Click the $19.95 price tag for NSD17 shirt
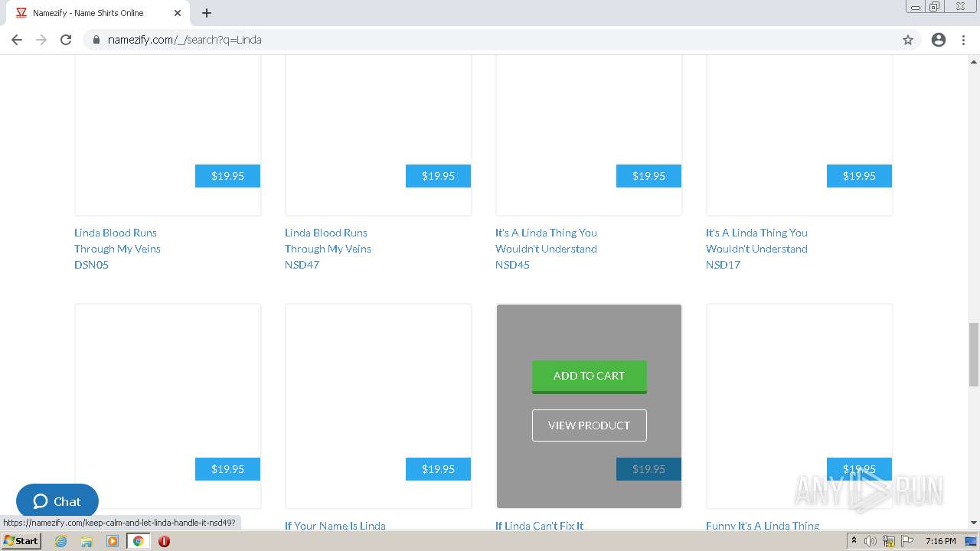 (x=859, y=176)
